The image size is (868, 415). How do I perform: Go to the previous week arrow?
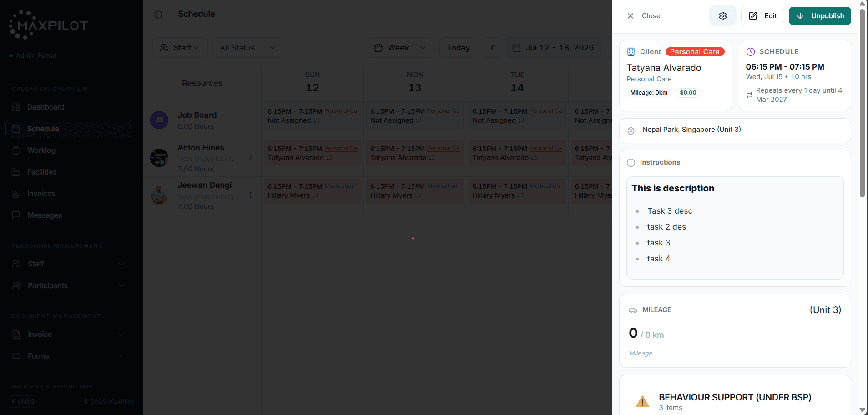tap(492, 48)
